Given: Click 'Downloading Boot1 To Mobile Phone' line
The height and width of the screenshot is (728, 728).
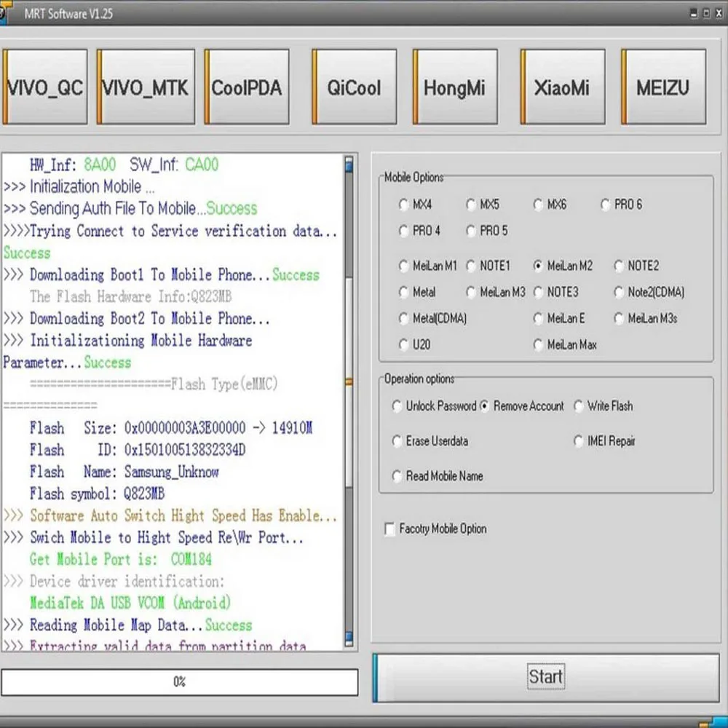Looking at the screenshot, I should [162, 275].
